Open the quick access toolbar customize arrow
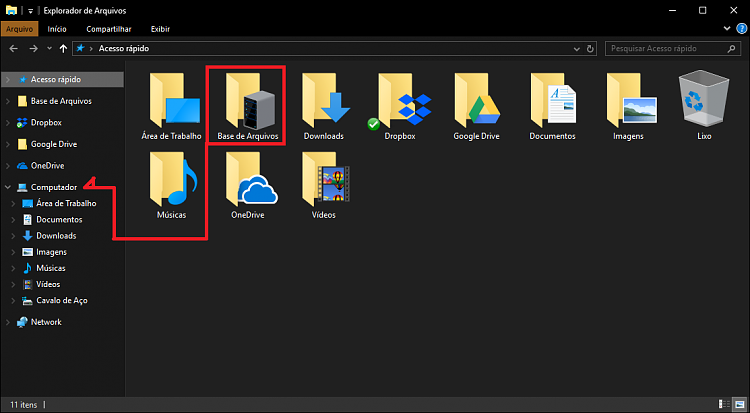The width and height of the screenshot is (750, 413). pos(31,11)
